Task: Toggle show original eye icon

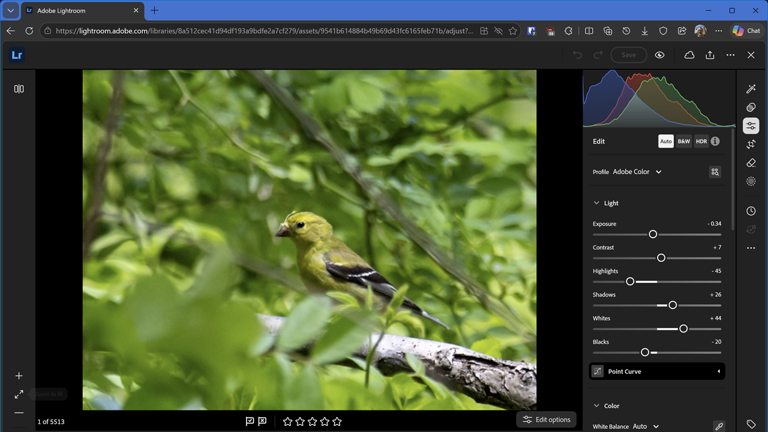Action: tap(660, 55)
